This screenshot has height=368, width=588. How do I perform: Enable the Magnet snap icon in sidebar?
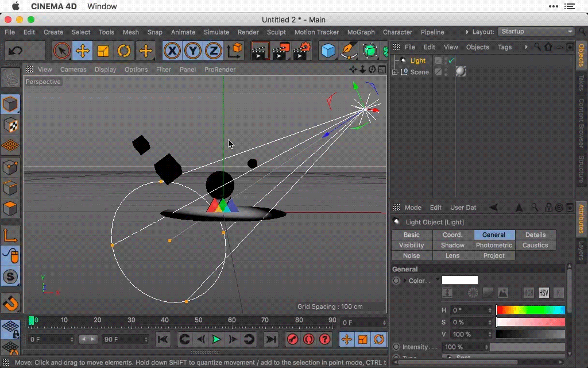10,303
